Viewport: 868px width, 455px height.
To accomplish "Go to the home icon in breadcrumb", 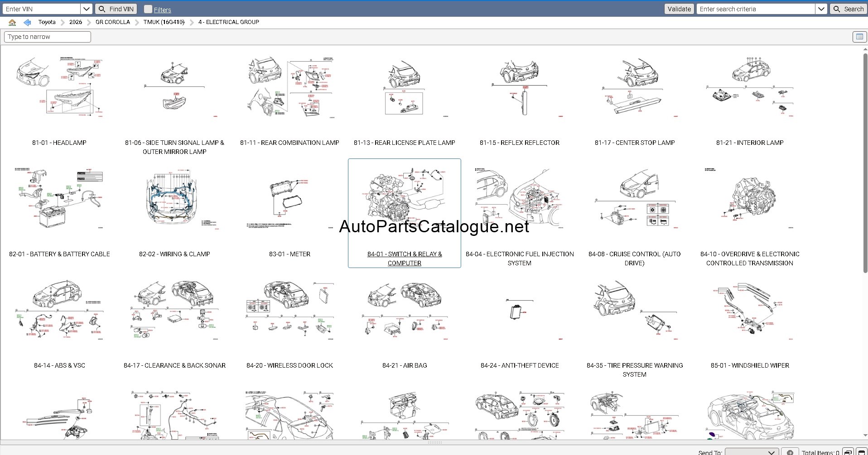I will (x=12, y=22).
